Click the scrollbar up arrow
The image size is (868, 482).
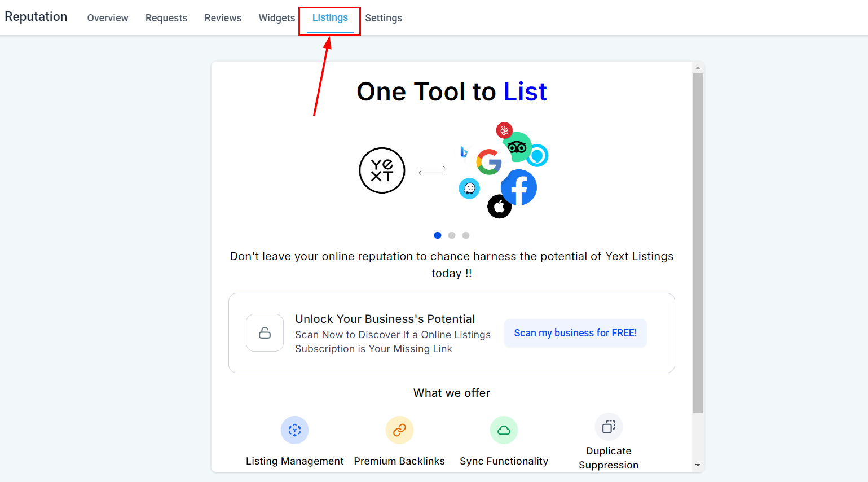pyautogui.click(x=698, y=68)
